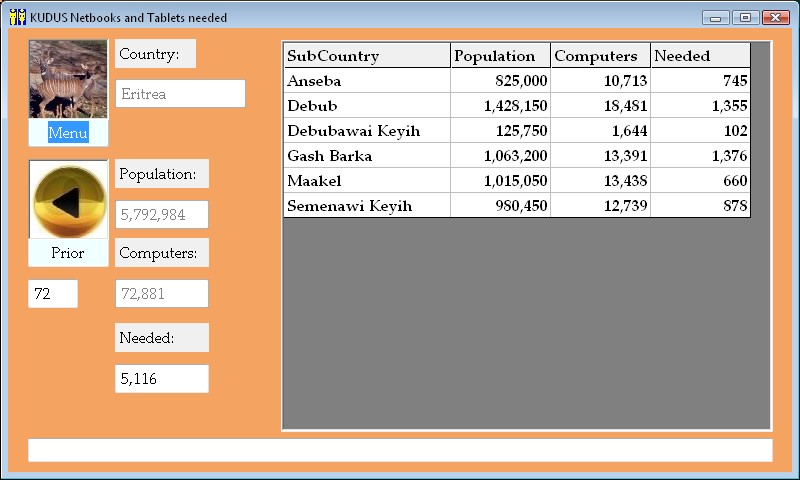800x480 pixels.
Task: Select the Anseba row in the table
Action: [517, 81]
